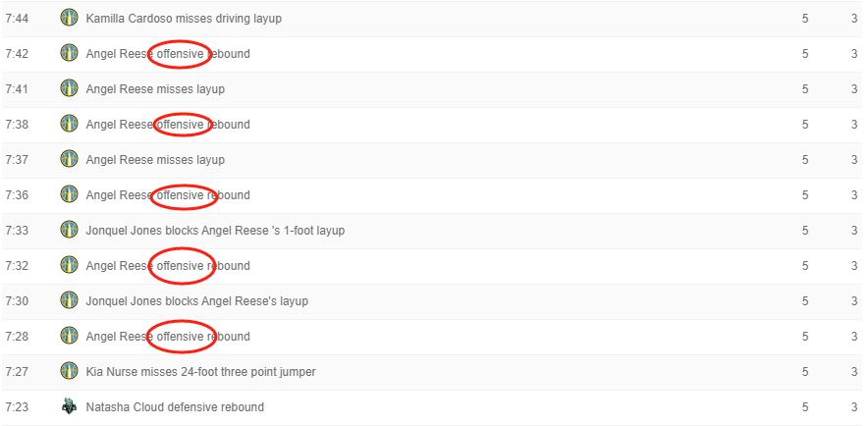Select the Natasha Cloud defensive rebound text

(175, 407)
